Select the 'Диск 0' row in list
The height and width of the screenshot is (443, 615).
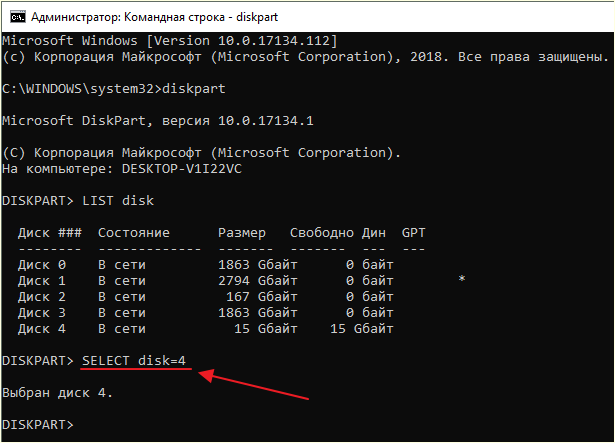point(206,265)
